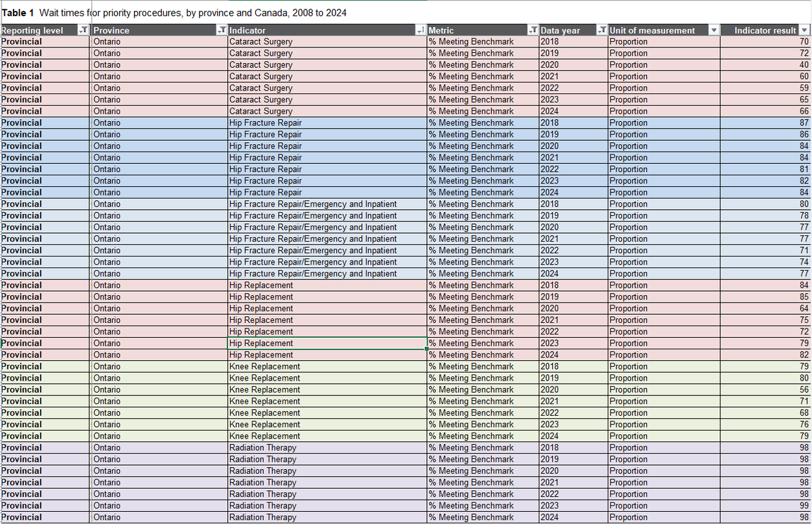Open the Reporting level filter dropdown
Image resolution: width=812 pixels, height=524 pixels.
tap(83, 30)
